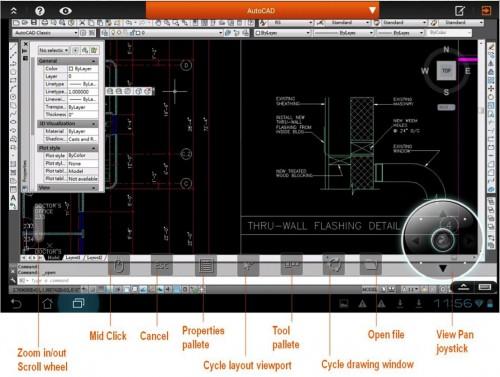
Task: Tap the Open file folder overlay icon
Action: 371,265
